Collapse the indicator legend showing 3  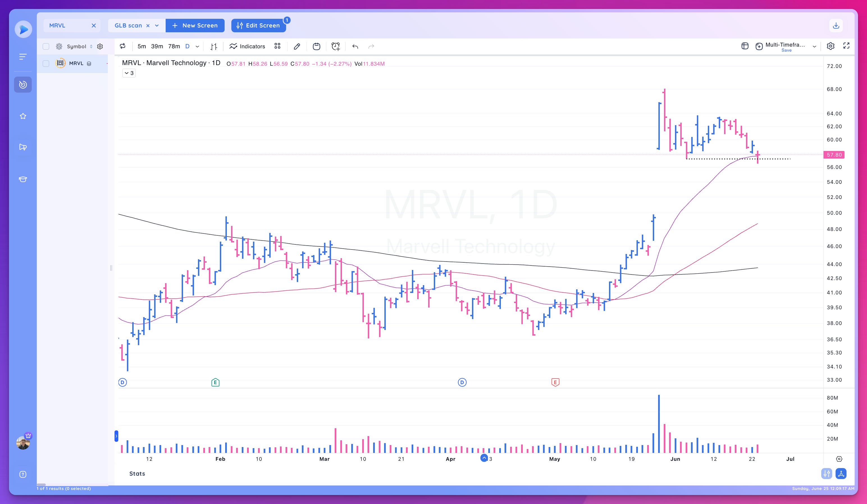[129, 73]
